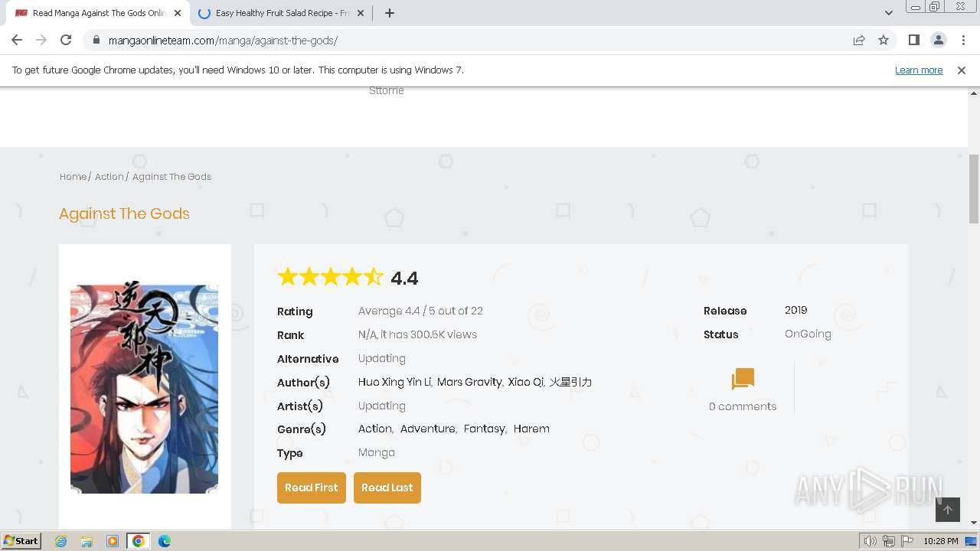
Task: Launch Microsoft Edge from taskbar
Action: [x=165, y=541]
